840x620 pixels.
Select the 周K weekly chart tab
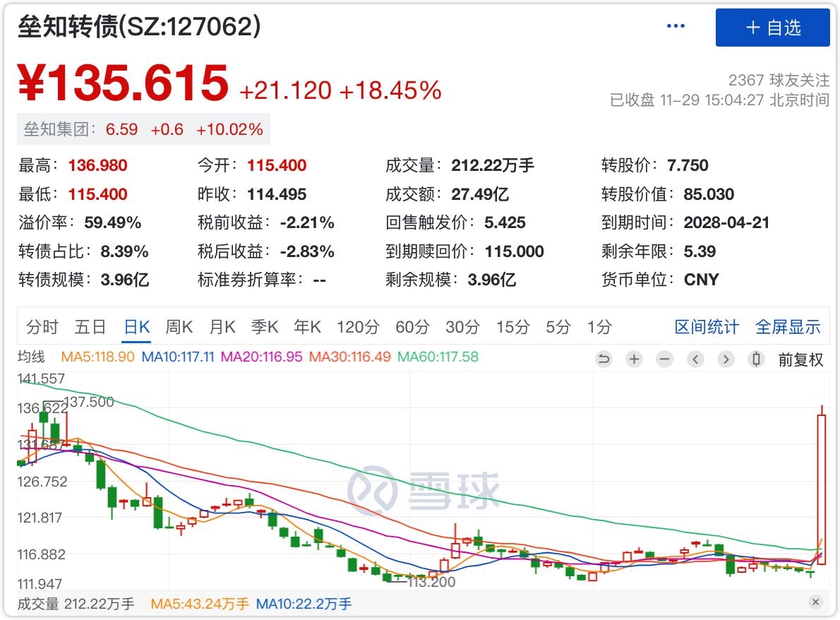pyautogui.click(x=179, y=327)
